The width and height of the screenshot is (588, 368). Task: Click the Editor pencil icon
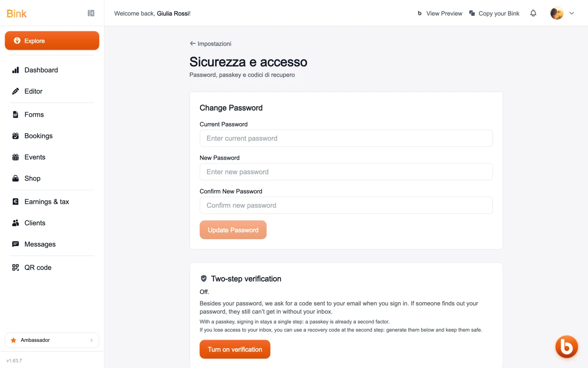pyautogui.click(x=15, y=91)
